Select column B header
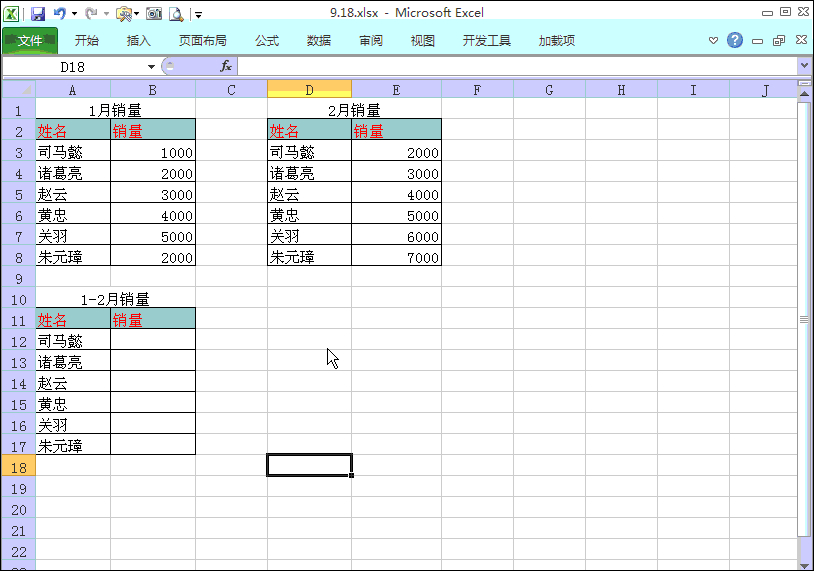 153,90
